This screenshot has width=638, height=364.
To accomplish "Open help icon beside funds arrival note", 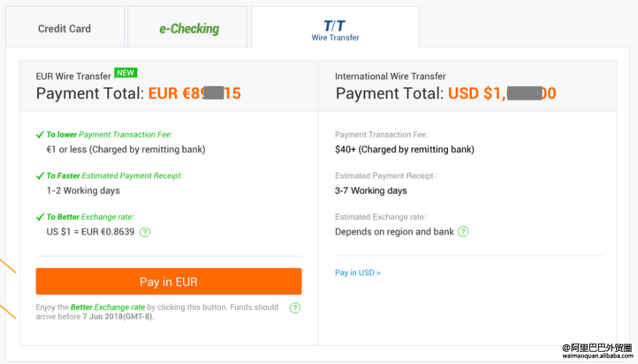I will tap(295, 308).
